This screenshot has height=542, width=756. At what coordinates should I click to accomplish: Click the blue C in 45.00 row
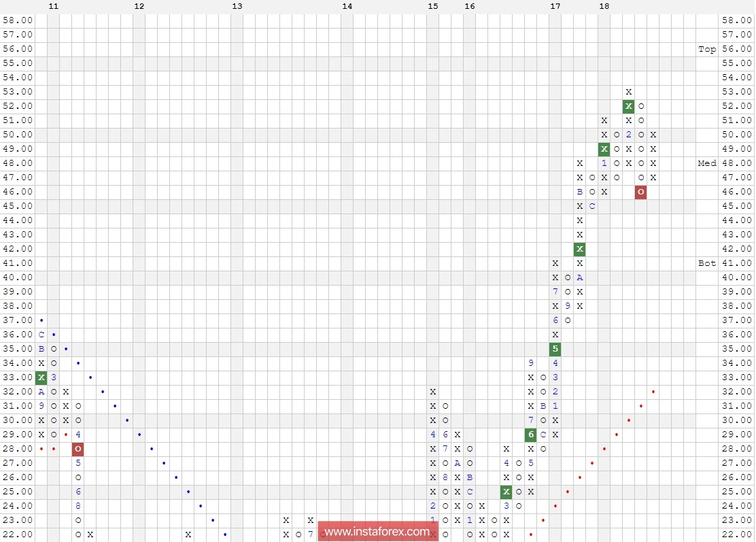tap(591, 206)
